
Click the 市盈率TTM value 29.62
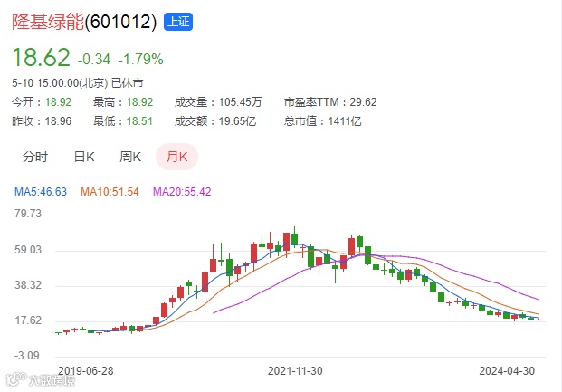pos(363,102)
